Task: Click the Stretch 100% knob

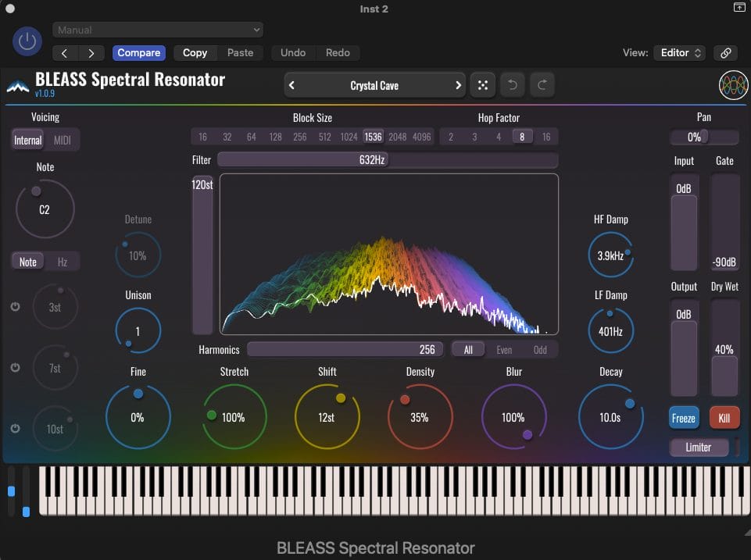Action: [234, 417]
